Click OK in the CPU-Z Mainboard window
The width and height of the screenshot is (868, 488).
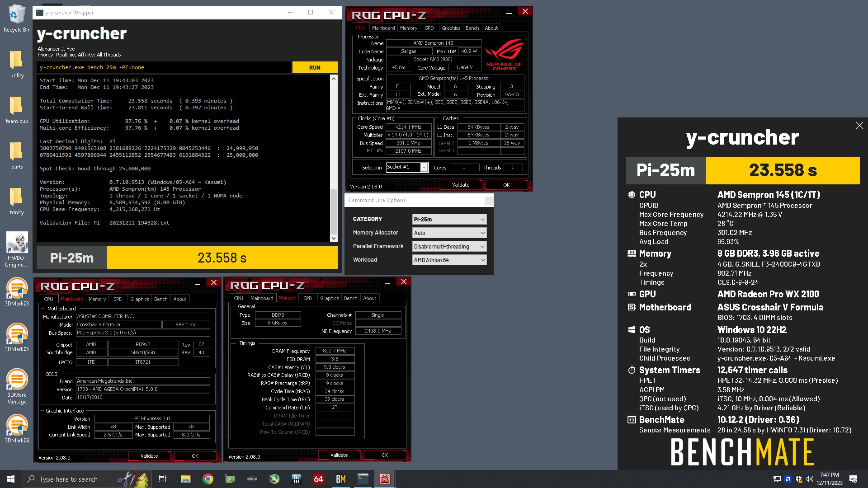(x=195, y=456)
